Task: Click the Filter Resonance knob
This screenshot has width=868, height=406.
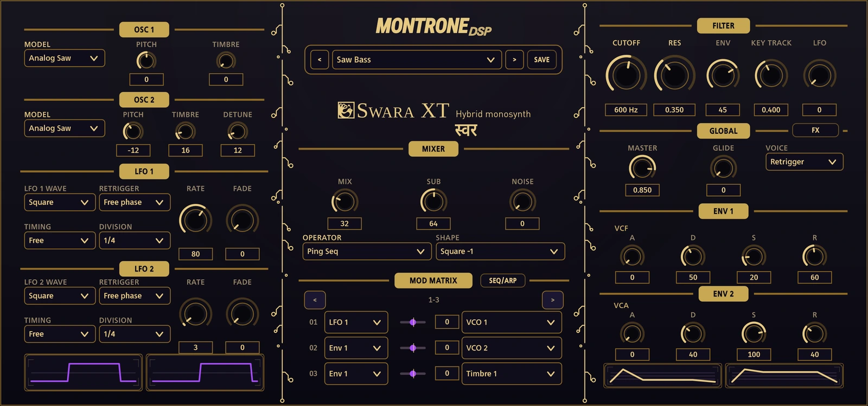Action: 674,75
